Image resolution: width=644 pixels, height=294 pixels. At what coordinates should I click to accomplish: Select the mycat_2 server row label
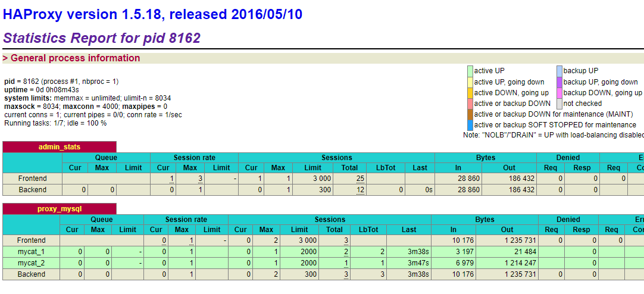[x=32, y=263]
